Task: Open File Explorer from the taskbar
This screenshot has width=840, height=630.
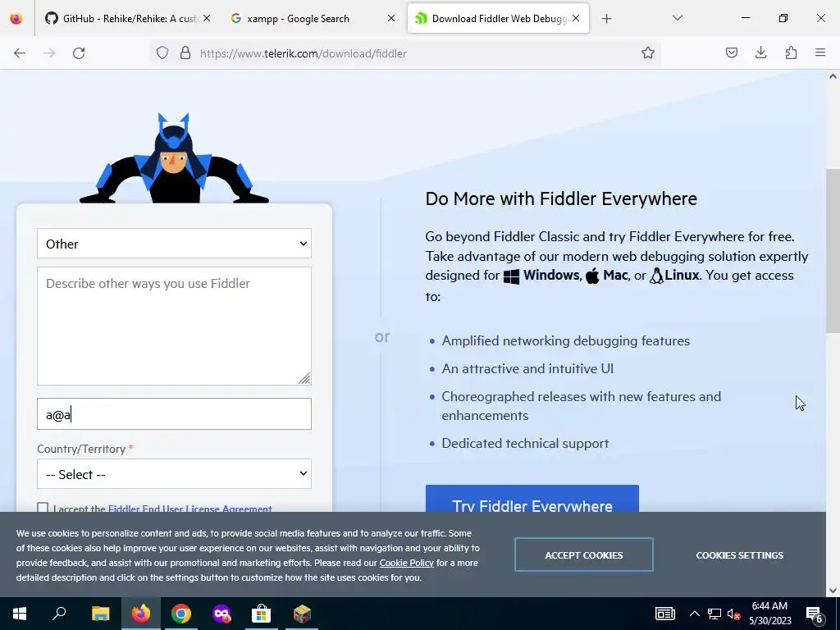Action: point(100,614)
